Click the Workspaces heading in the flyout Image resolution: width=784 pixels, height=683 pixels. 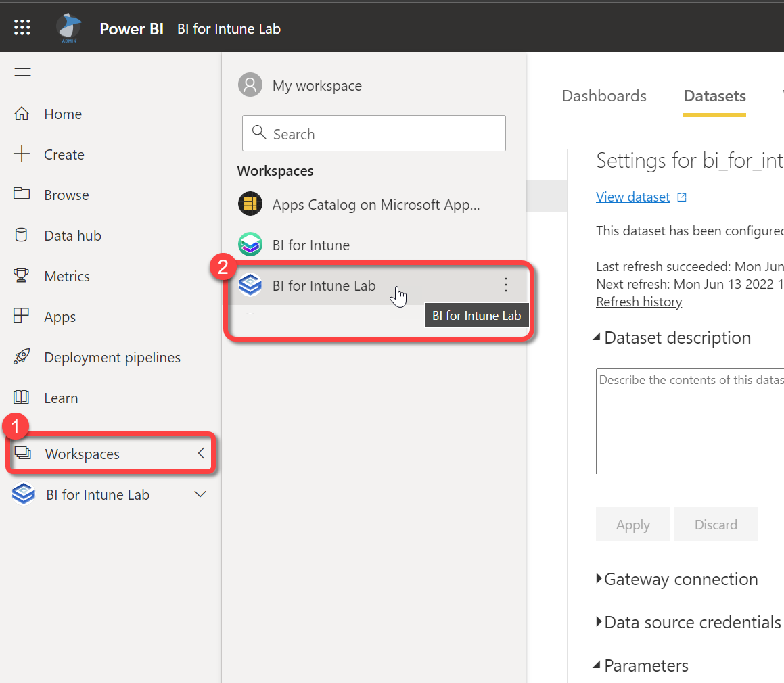coord(275,171)
